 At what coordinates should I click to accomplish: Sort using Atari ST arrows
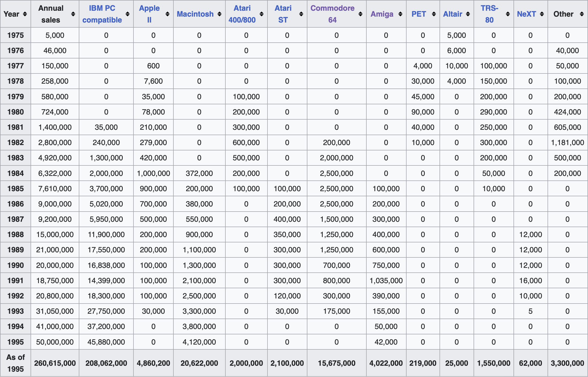pos(301,14)
